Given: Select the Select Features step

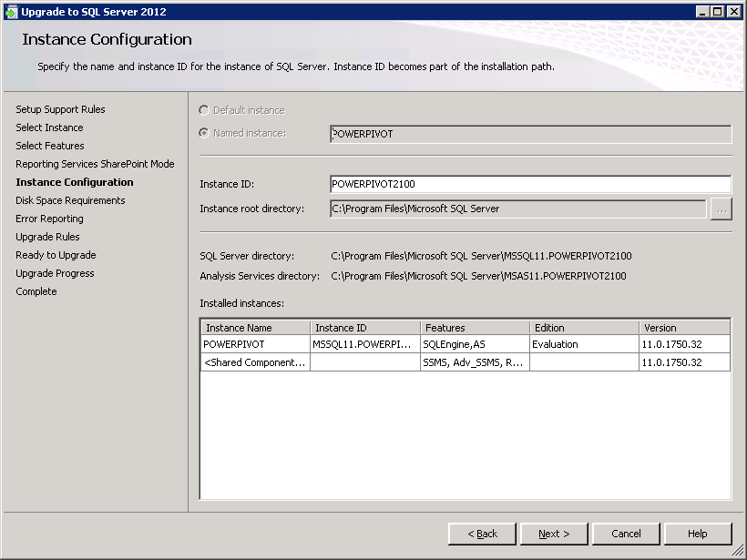Looking at the screenshot, I should 50,146.
